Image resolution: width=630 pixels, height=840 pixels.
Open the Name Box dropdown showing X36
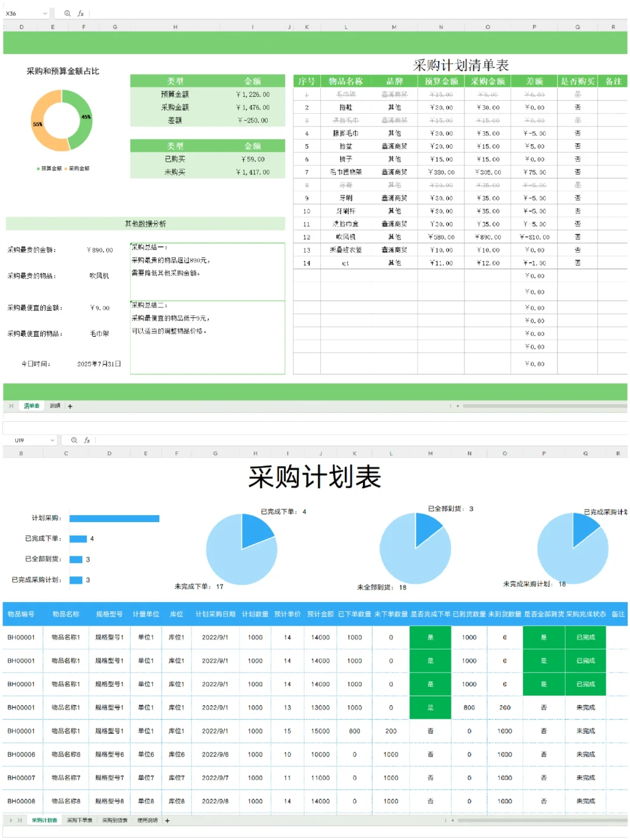pos(45,13)
